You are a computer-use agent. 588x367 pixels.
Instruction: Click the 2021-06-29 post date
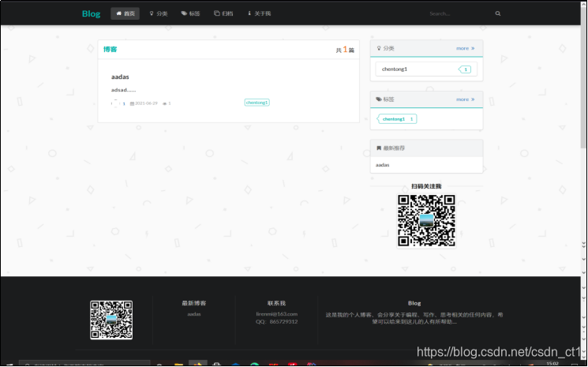coord(146,103)
